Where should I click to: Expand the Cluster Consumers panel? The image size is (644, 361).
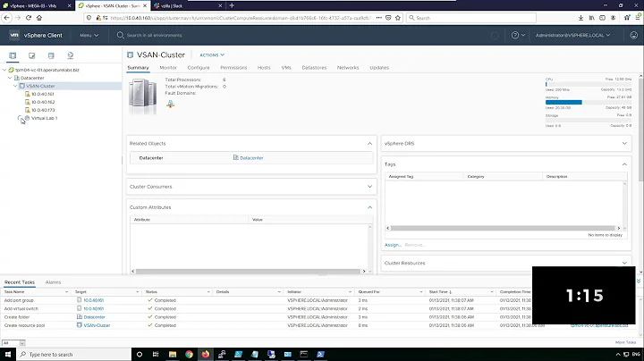point(369,187)
